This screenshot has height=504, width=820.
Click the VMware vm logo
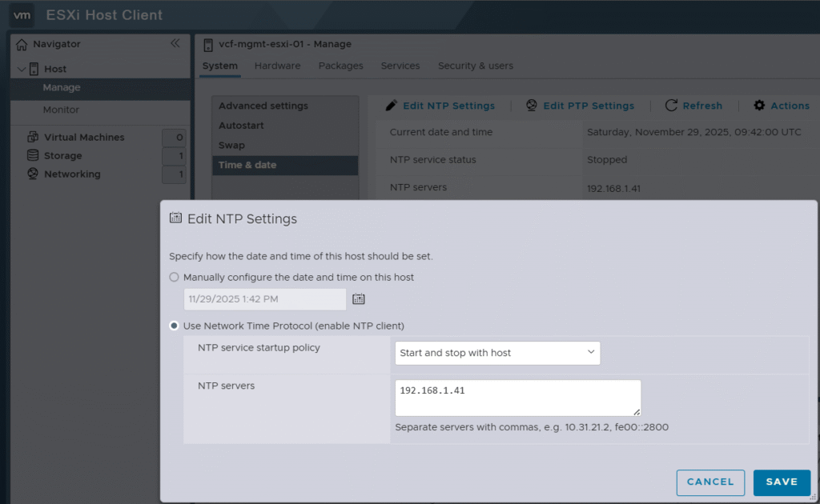[x=22, y=15]
